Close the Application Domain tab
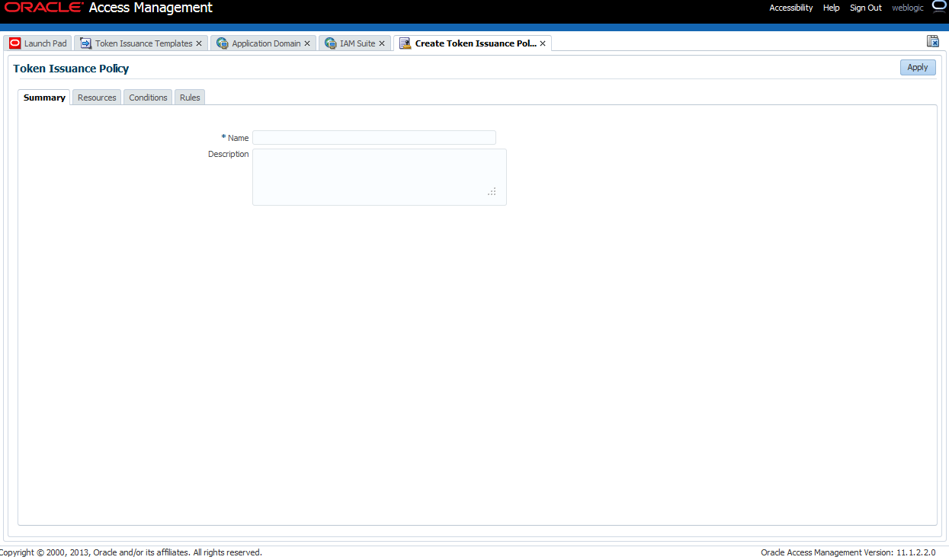This screenshot has height=560, width=949. 307,43
